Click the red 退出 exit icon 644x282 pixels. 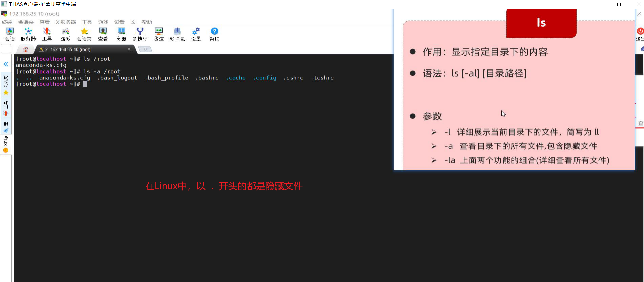640,34
